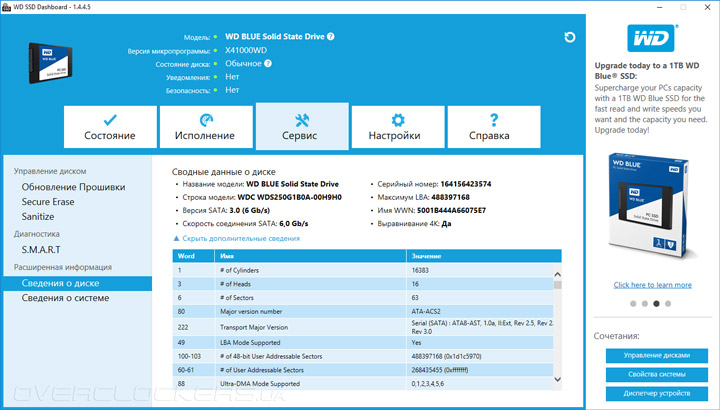This screenshot has height=410, width=720.
Task: Click the WD logo in ad panel
Action: point(651,38)
